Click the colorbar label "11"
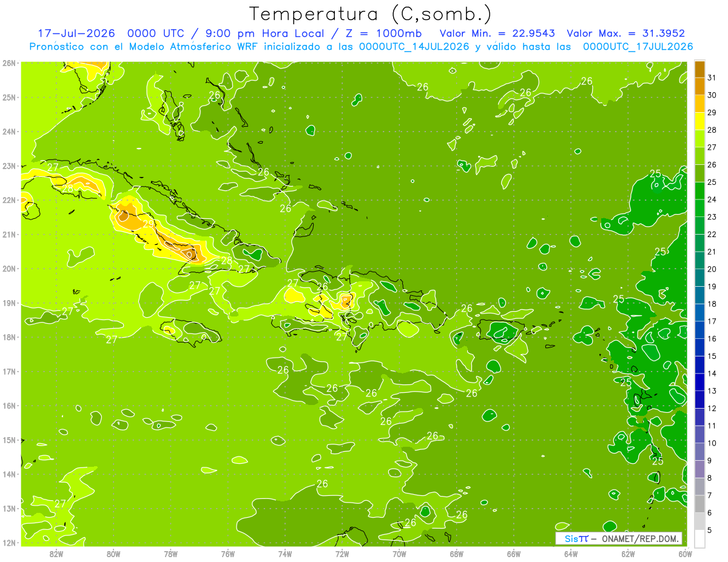This screenshot has width=728, height=562. point(712,426)
